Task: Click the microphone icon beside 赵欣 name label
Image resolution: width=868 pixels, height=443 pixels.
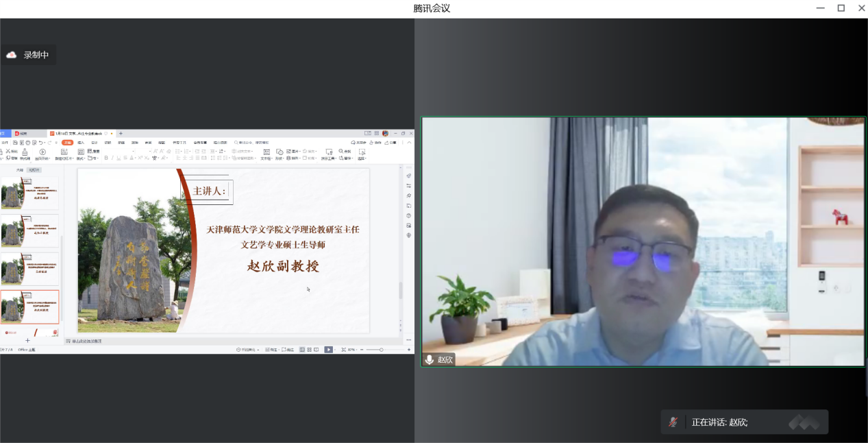Action: click(430, 359)
